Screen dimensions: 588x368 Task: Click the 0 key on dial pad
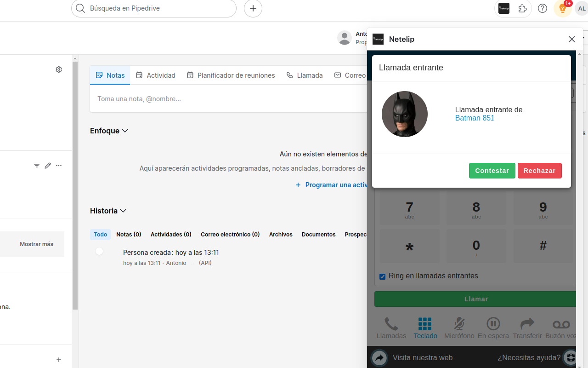[x=476, y=247]
